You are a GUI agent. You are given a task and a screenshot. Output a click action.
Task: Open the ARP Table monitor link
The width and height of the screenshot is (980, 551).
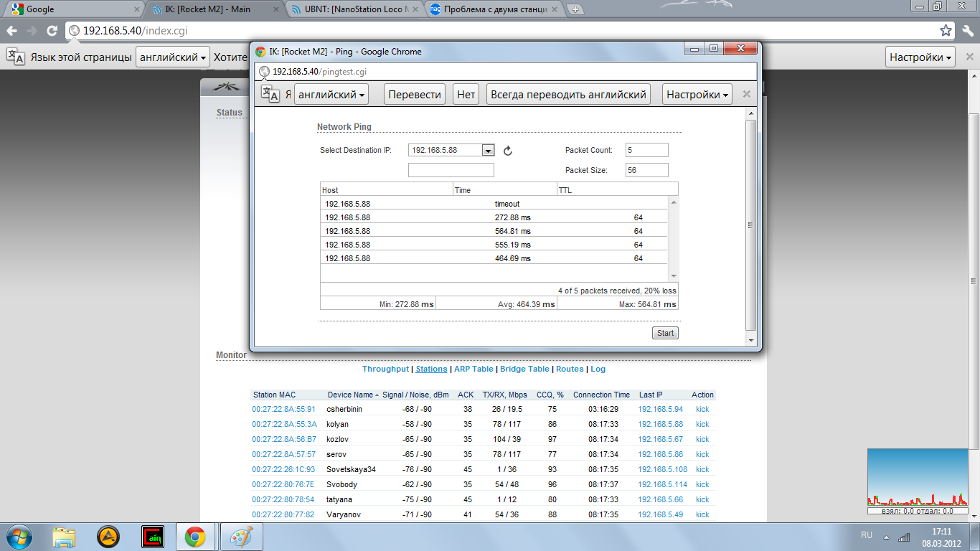[x=473, y=369]
